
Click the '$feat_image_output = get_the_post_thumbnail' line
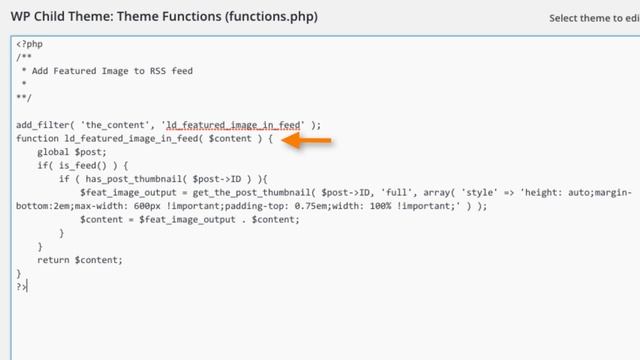coord(356,193)
